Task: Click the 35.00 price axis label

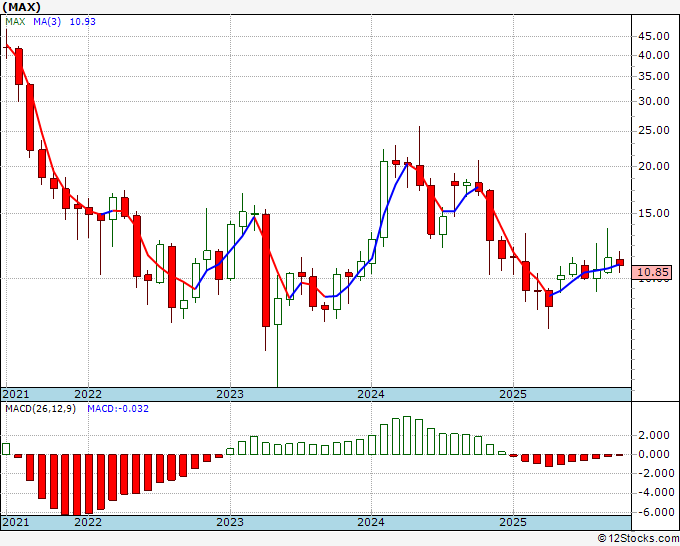Action: pyautogui.click(x=654, y=76)
